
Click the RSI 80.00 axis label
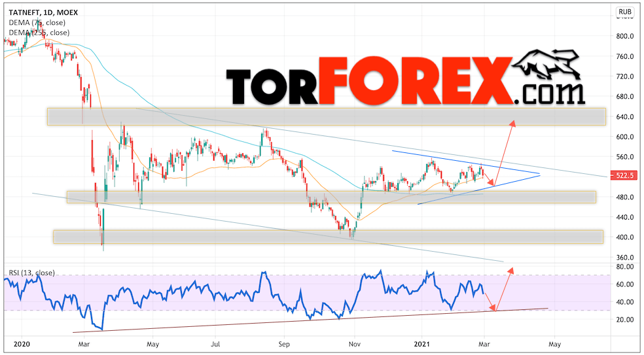(625, 266)
